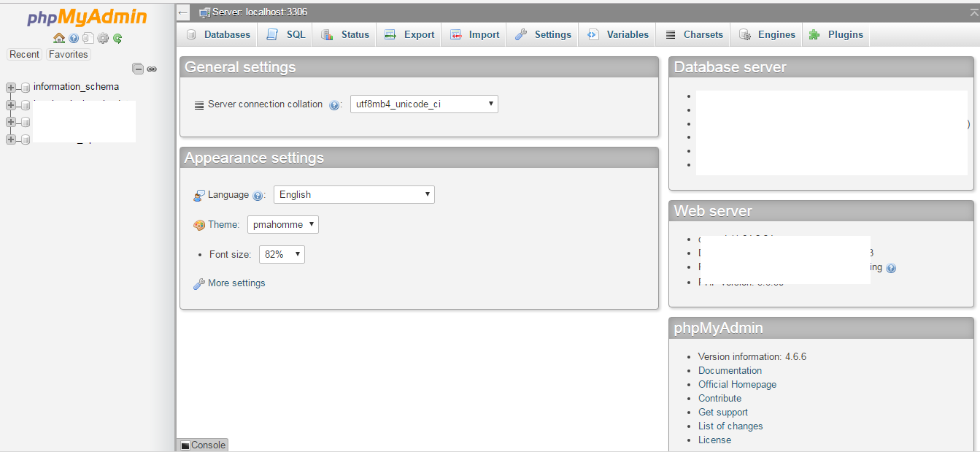Open the SQL tab
980x452 pixels.
286,34
